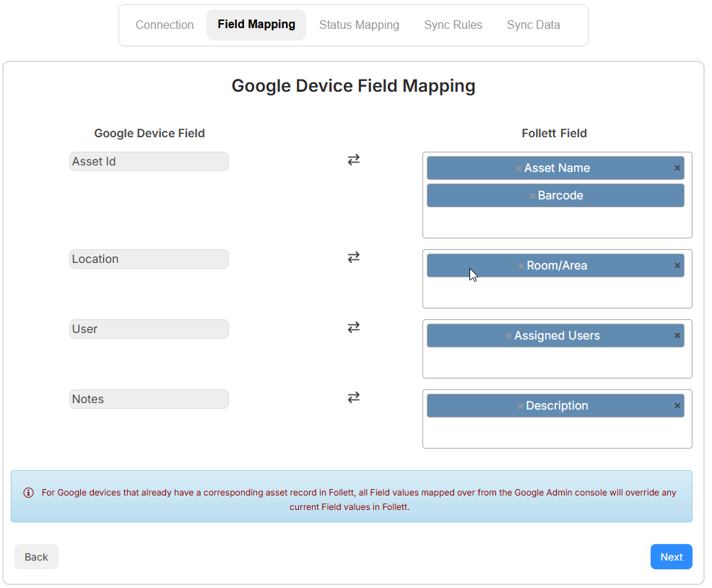Select the Location field box
Screen dimensions: 712x588
(149, 259)
